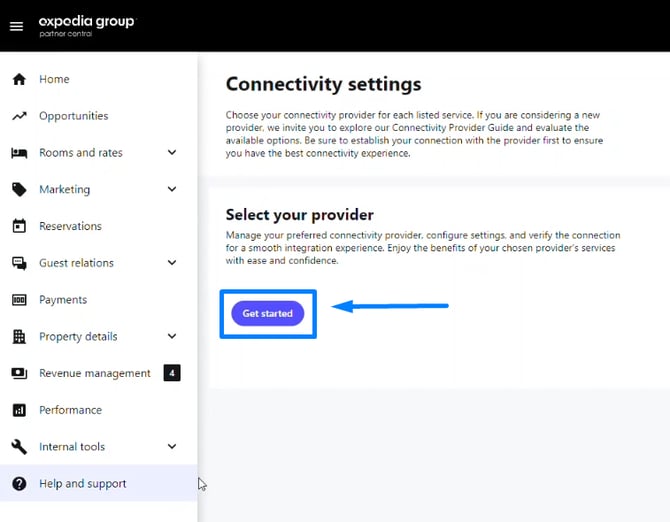This screenshot has height=522, width=670.
Task: Click the Help and support question icon
Action: click(19, 484)
